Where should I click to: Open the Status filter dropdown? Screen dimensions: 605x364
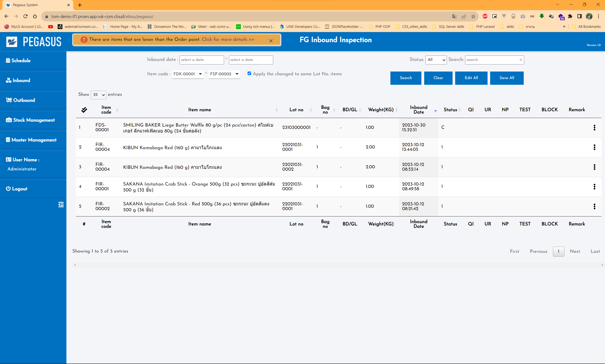[x=436, y=59]
